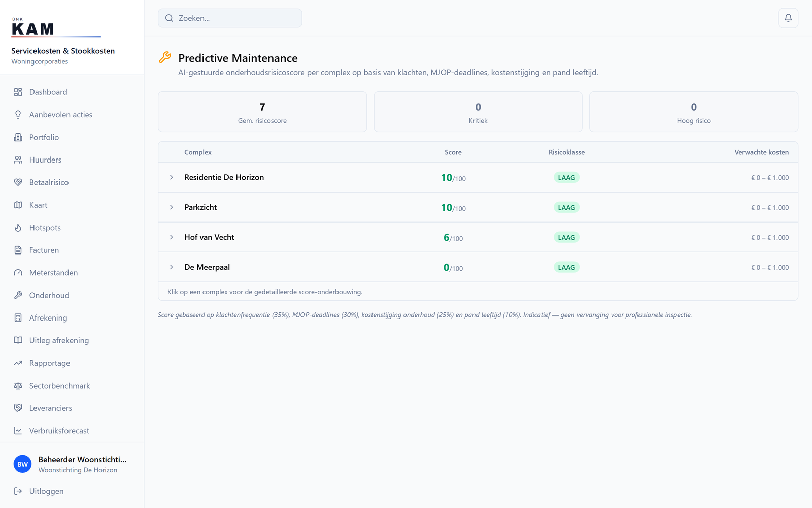Expand the Parkzicht row chevron
The width and height of the screenshot is (812, 508).
172,207
